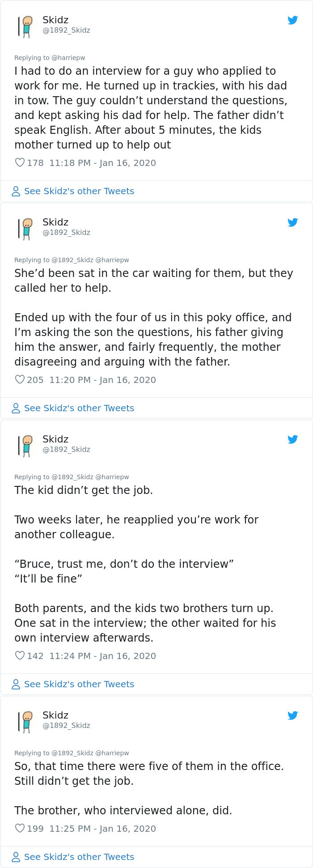This screenshot has width=313, height=868.
Task: Click the Skidz username on the third tweet
Action: (55, 439)
